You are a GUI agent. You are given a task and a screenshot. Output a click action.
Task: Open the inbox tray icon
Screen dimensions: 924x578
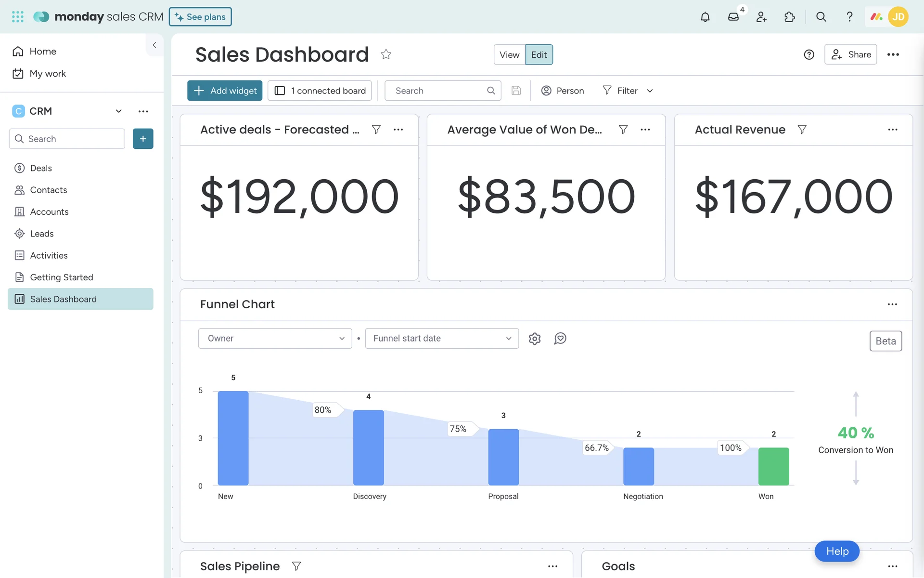pyautogui.click(x=733, y=17)
